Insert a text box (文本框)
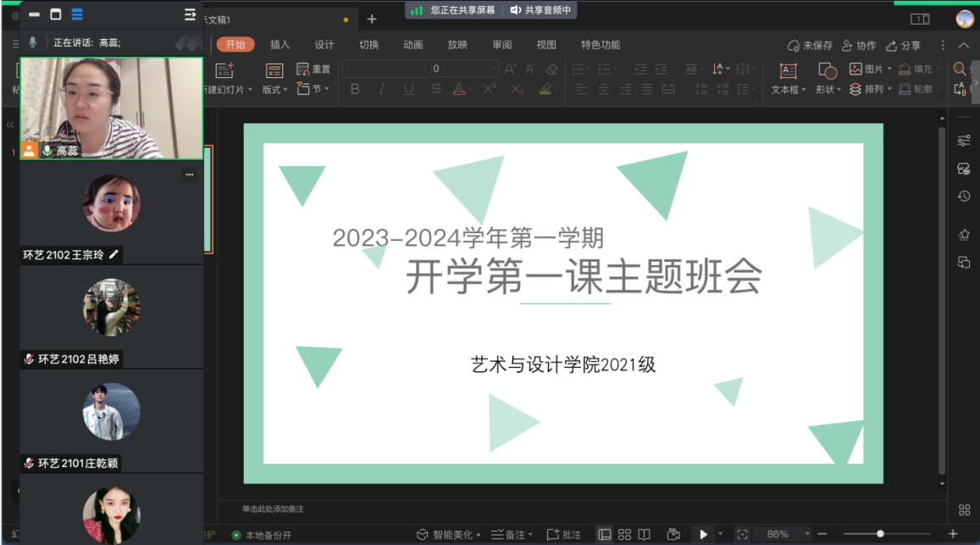The height and width of the screenshot is (545, 980). point(788,79)
